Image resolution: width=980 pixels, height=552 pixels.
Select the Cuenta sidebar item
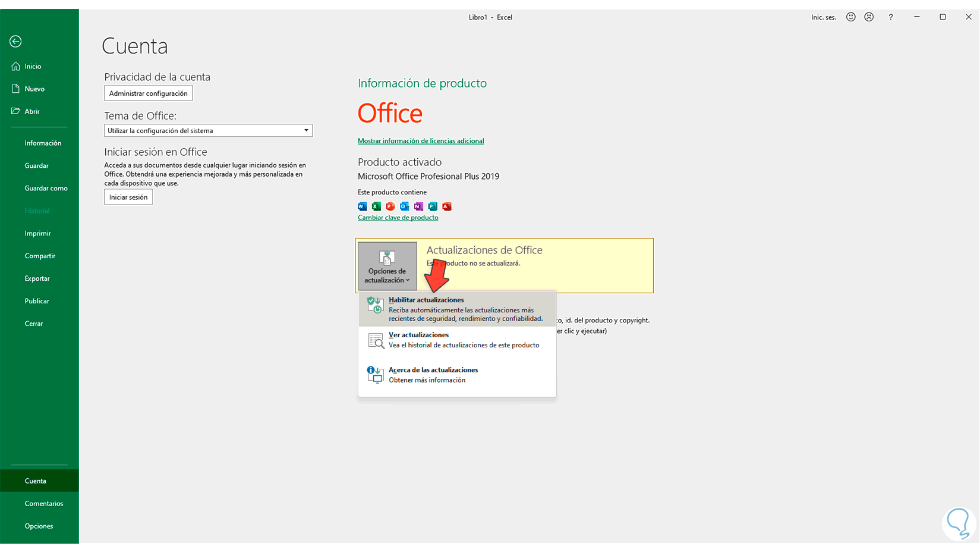pyautogui.click(x=39, y=481)
